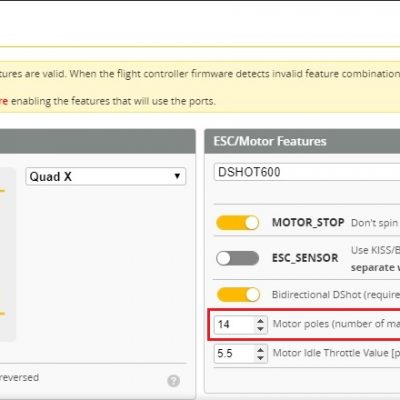The height and width of the screenshot is (400, 400).
Task: Decrease motor poles with down arrow
Action: (260, 329)
